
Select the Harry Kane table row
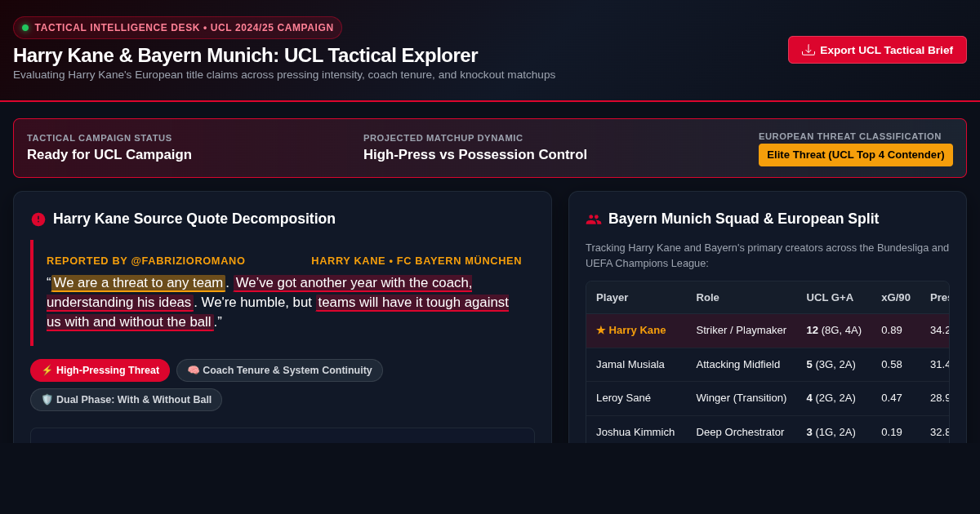[768, 330]
